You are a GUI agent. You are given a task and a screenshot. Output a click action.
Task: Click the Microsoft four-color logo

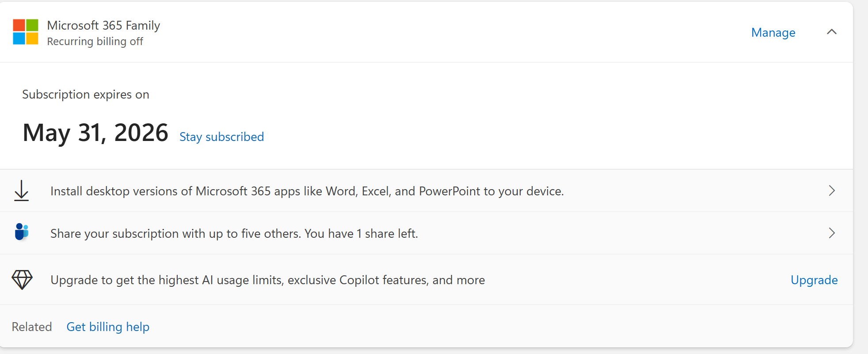pyautogui.click(x=26, y=32)
